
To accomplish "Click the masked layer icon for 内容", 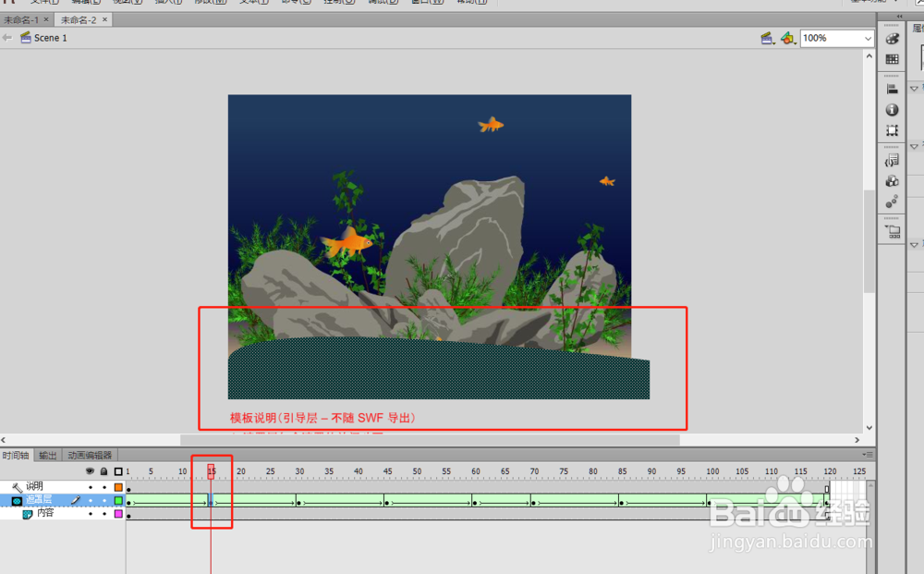I will click(x=27, y=514).
